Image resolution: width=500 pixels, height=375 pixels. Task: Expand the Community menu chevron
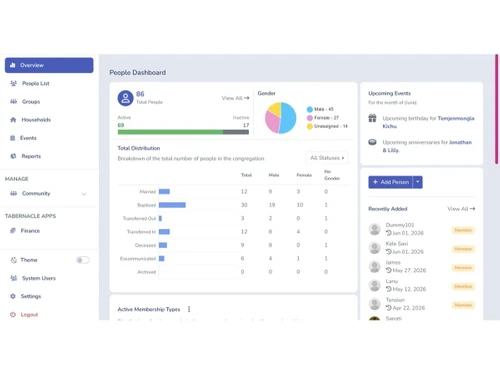84,194
